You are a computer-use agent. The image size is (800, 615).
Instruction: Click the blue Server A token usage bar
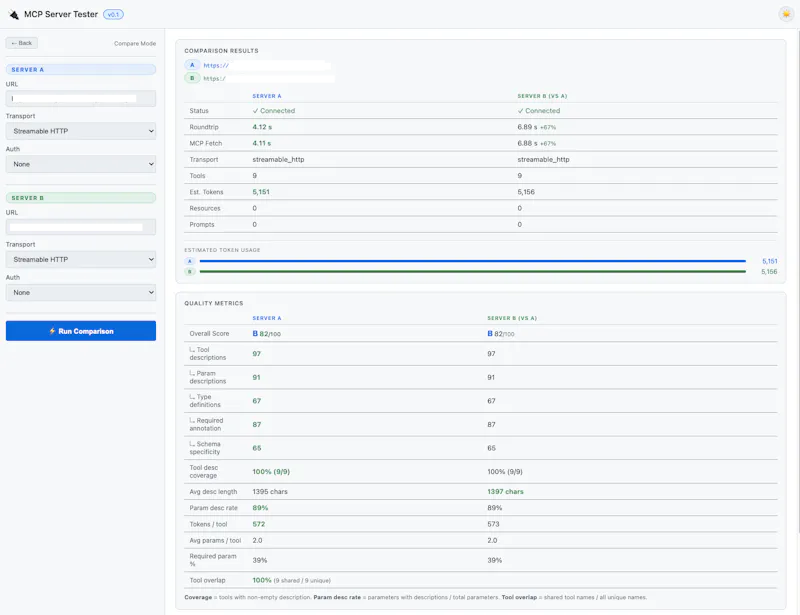pyautogui.click(x=472, y=261)
